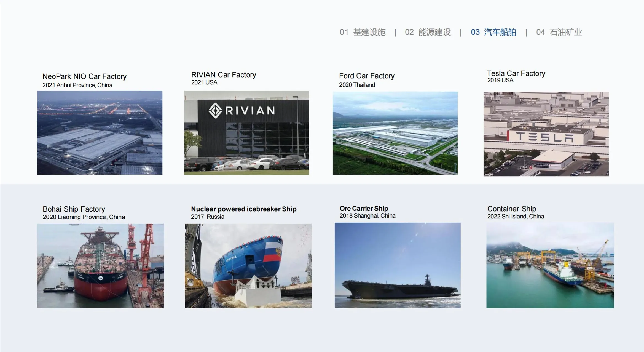This screenshot has width=644, height=352.
Task: View the RIVIAN Car Factory photo
Action: 246,133
